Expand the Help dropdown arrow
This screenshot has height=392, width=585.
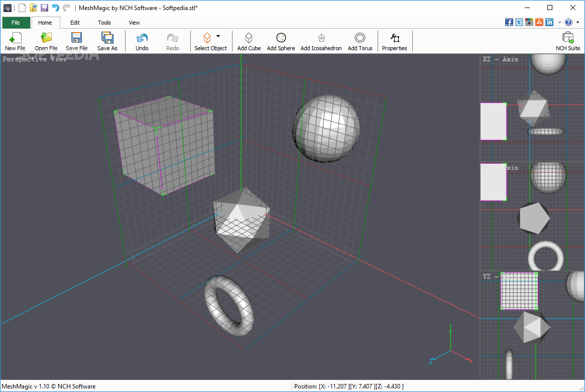[578, 23]
